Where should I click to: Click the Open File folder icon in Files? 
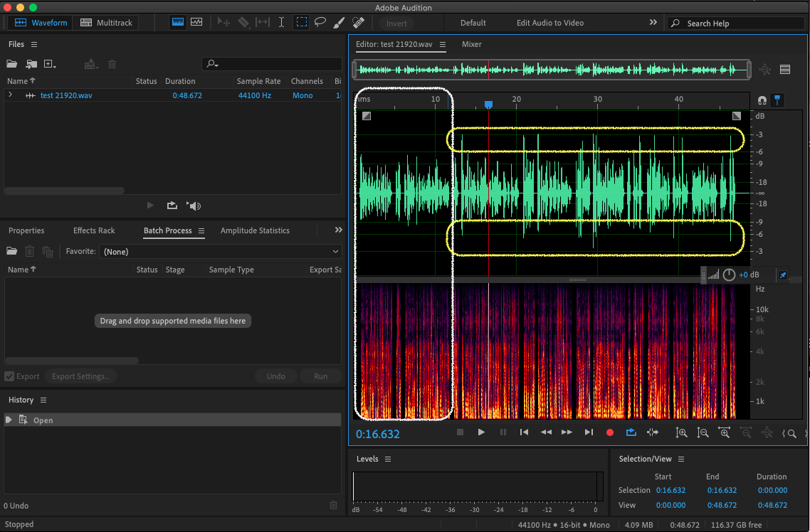click(x=12, y=64)
